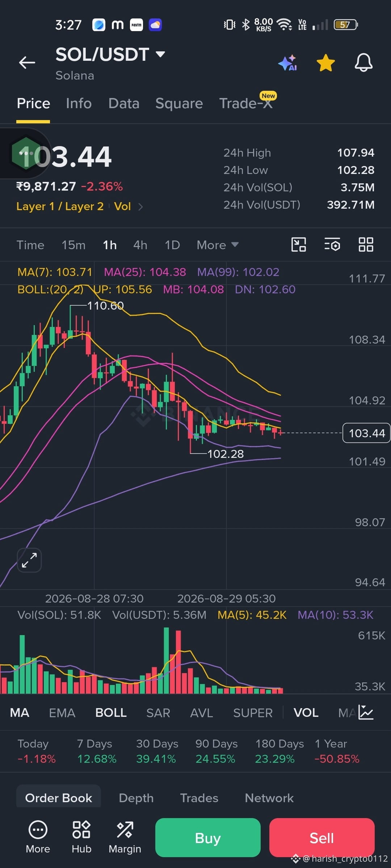Open the Vol tag link
391x868 pixels.
click(122, 207)
